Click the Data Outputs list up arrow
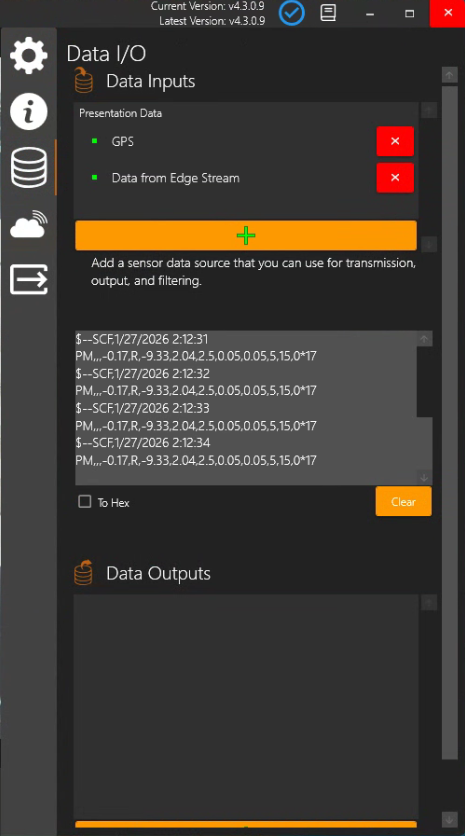The height and width of the screenshot is (836, 465). [429, 603]
